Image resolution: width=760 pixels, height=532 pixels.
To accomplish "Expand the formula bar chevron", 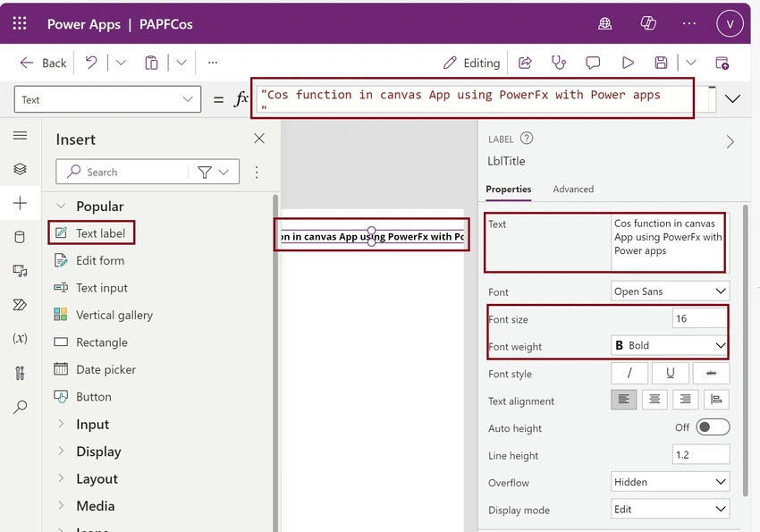I will point(732,99).
